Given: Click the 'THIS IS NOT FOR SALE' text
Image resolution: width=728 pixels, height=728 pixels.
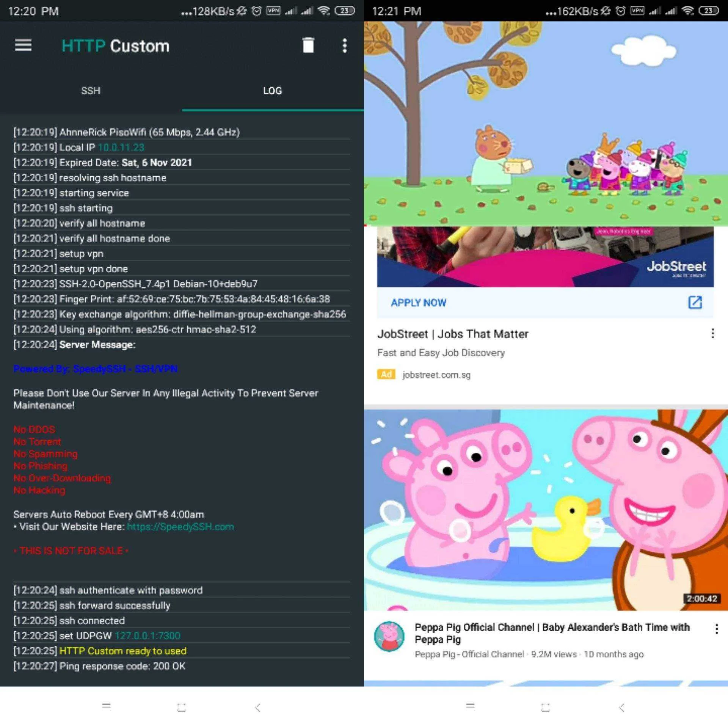Looking at the screenshot, I should point(71,551).
